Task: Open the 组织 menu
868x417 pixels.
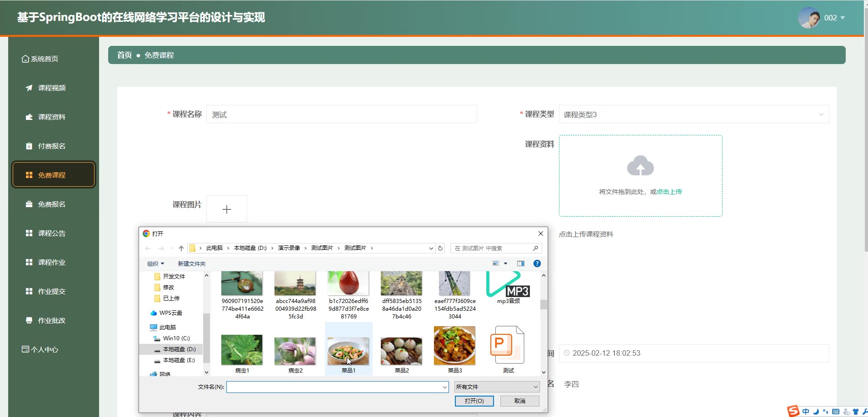Action: tap(155, 263)
